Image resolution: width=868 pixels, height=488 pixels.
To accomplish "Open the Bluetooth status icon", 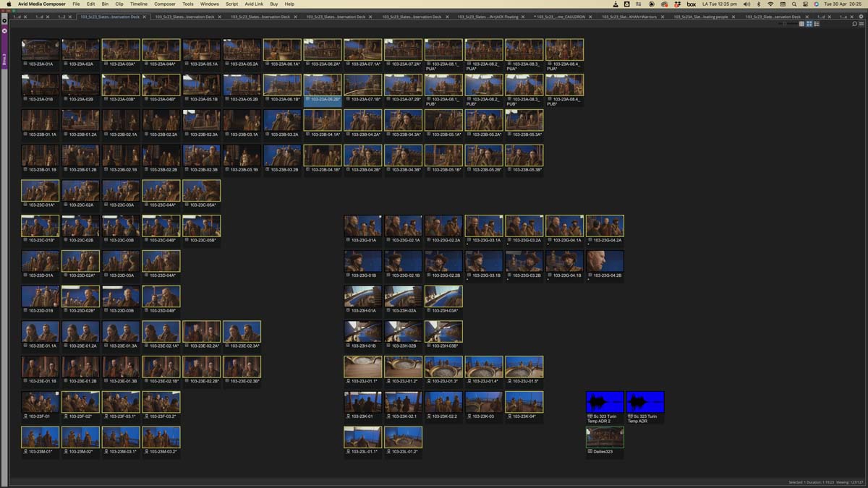I will [x=759, y=4].
